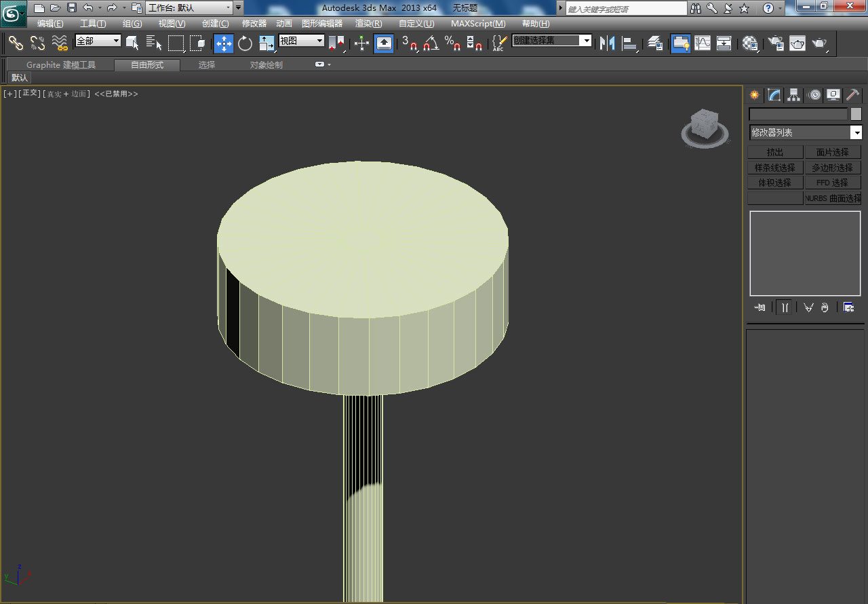Viewport: 868px width, 604px height.
Task: Open the named selection sets dropdown 创建选择集
Action: point(551,41)
